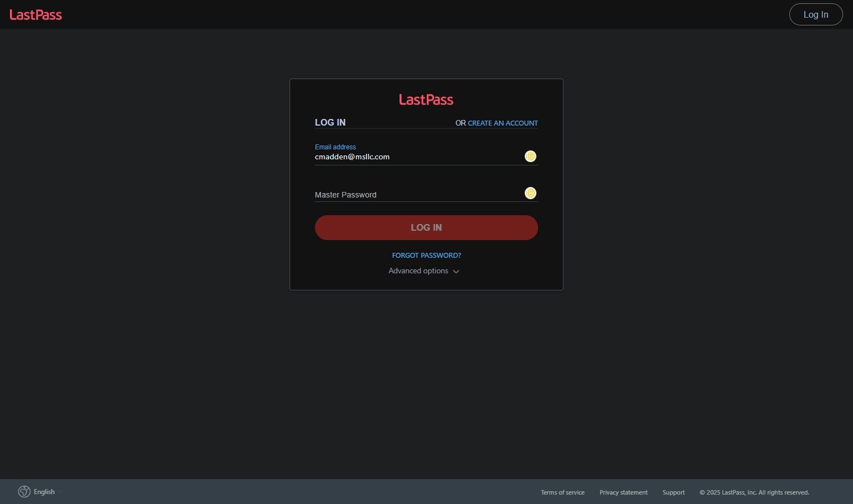Image resolution: width=853 pixels, height=504 pixels.
Task: Open the Support link in footer
Action: pos(674,492)
